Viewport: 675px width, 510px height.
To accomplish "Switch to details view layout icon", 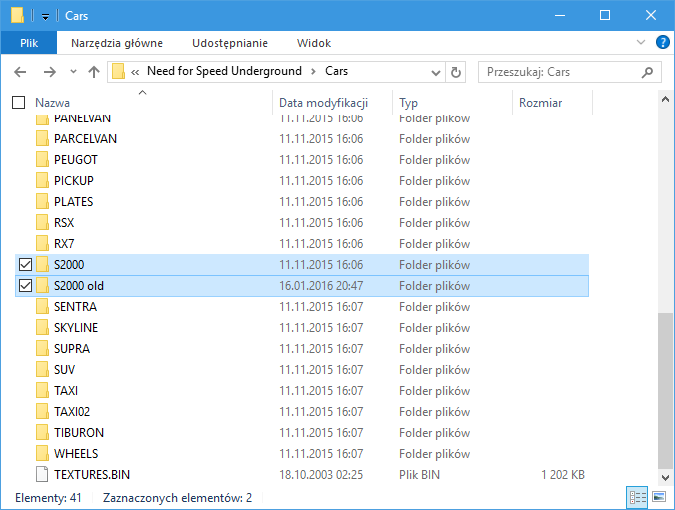I will coord(637,497).
